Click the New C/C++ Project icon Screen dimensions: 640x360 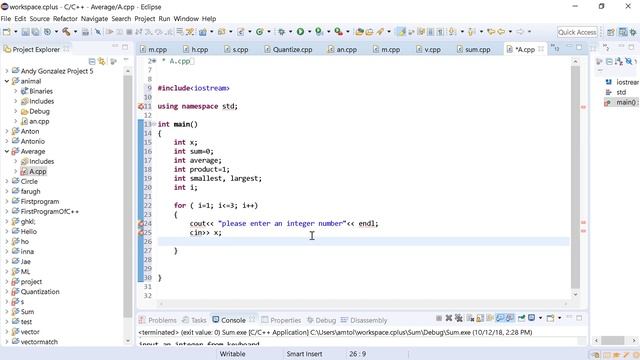point(203,31)
